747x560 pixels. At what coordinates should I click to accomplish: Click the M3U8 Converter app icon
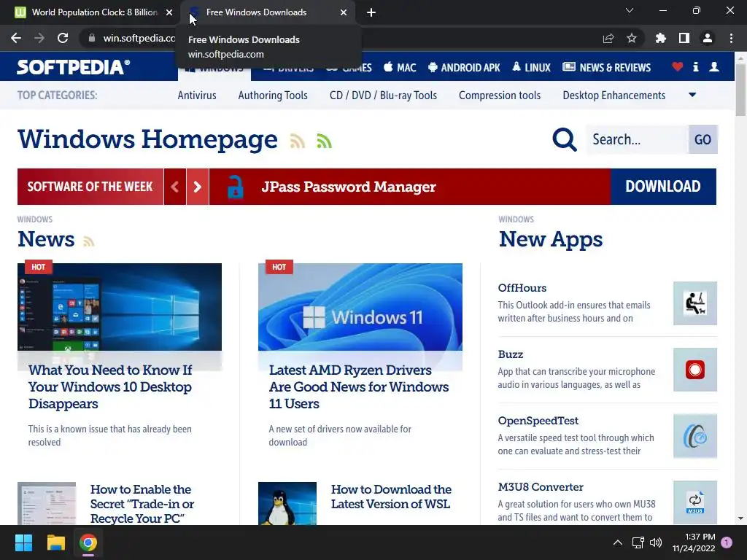click(695, 502)
